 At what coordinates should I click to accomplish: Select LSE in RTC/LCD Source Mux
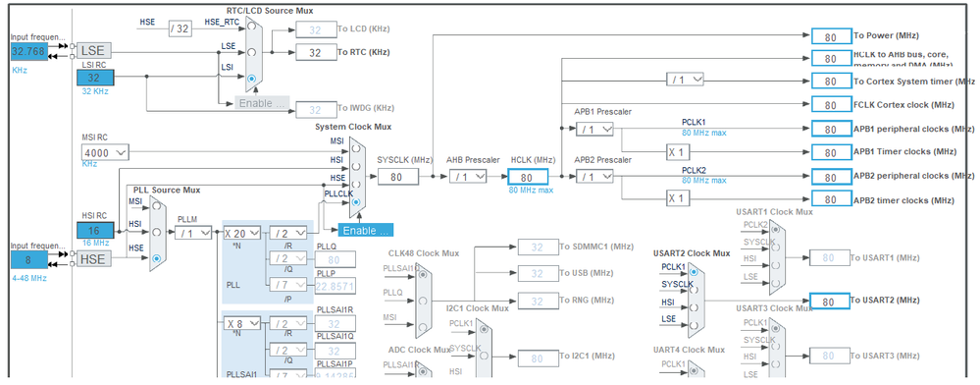click(x=251, y=53)
